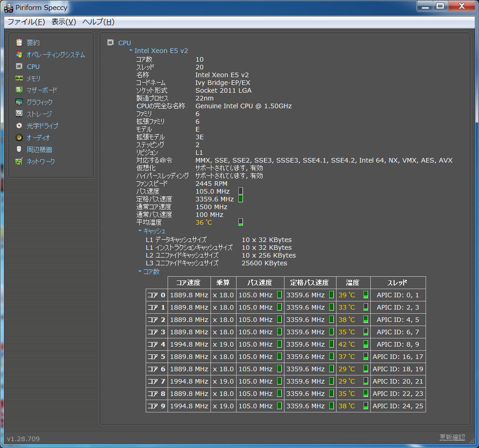The width and height of the screenshot is (479, 448).
Task: Collapse the Intel Xeon E5 v2 section
Action: 131,50
